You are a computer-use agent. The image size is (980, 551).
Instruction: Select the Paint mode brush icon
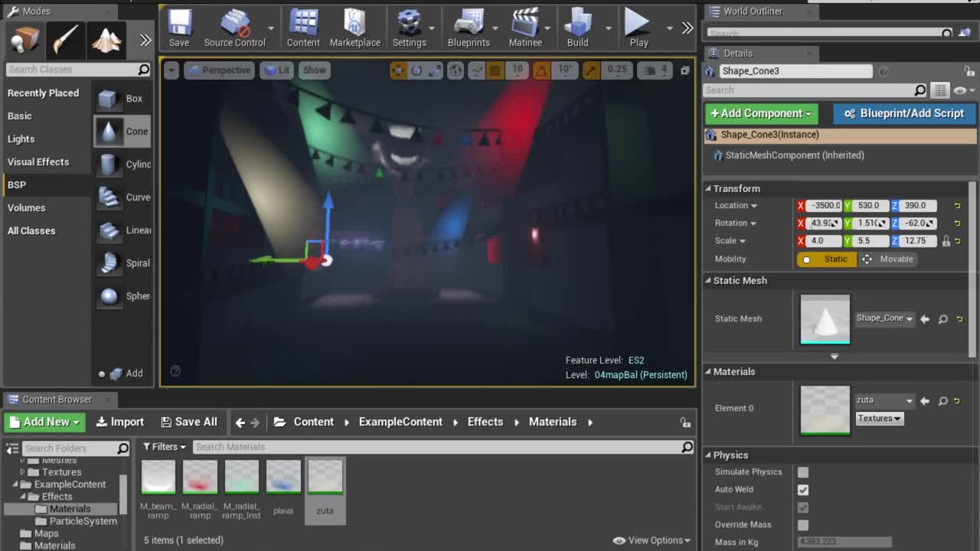[x=65, y=40]
